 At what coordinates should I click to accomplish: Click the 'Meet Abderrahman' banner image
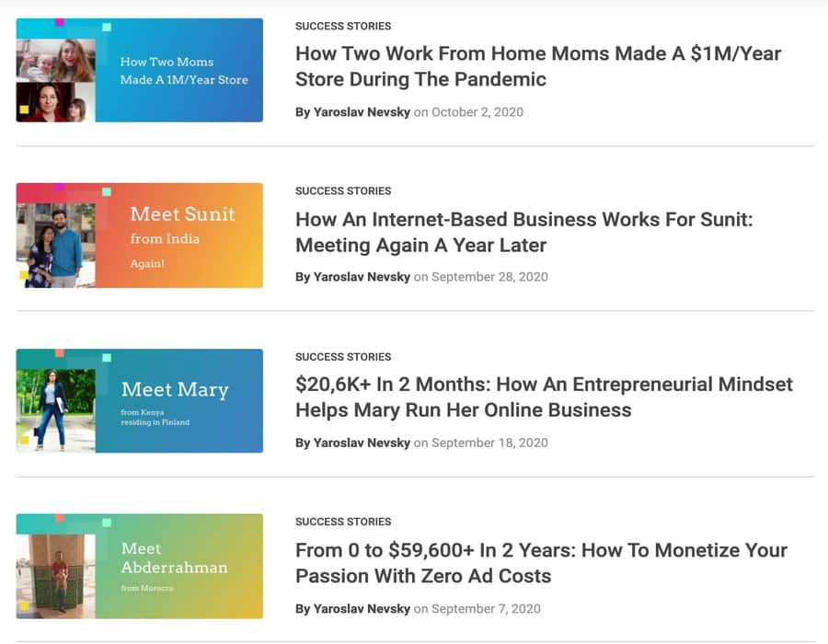point(140,566)
